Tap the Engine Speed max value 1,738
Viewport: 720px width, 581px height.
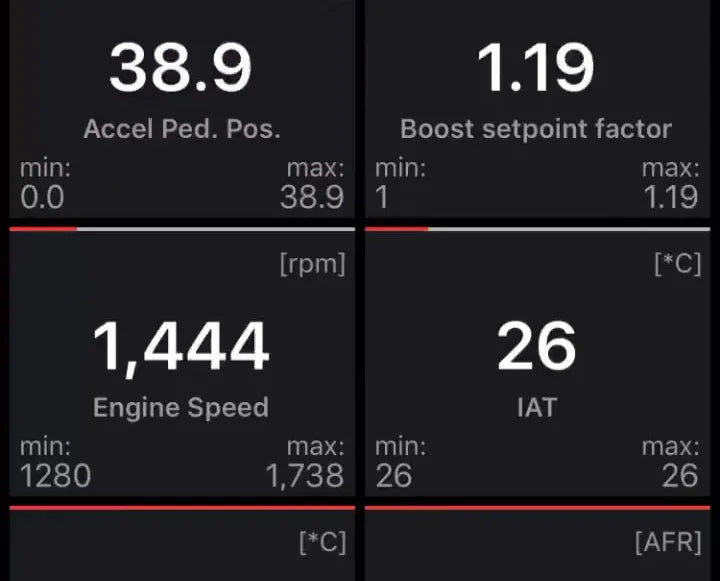pos(305,475)
